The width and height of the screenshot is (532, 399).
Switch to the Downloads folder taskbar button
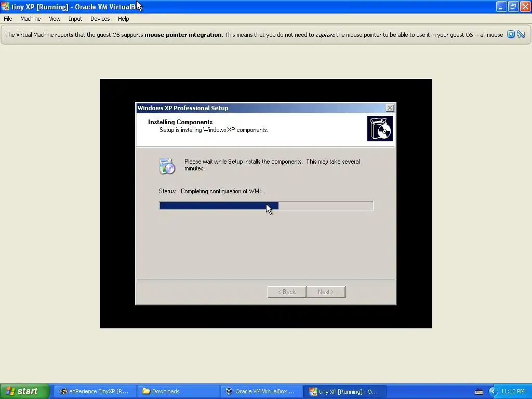(179, 391)
